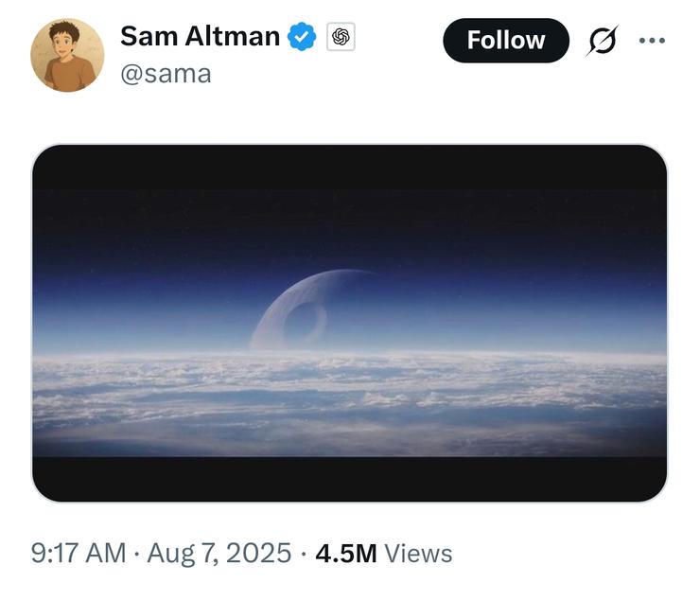Open the three-dot more options menu
700x600 pixels.
pos(652,41)
